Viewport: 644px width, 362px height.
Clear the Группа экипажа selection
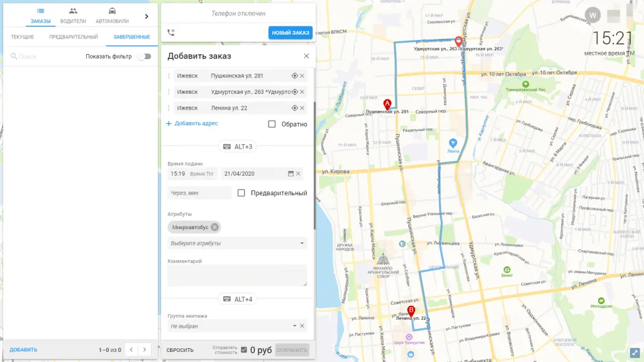click(303, 326)
